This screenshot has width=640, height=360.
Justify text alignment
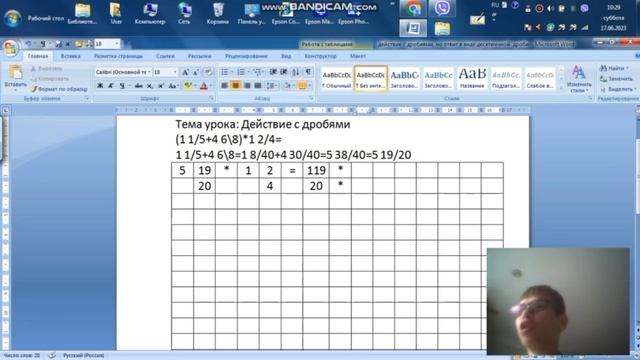[258, 86]
